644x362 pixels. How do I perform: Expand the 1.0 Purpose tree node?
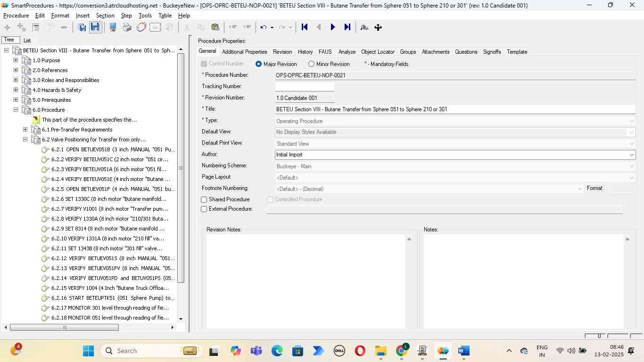pos(16,60)
